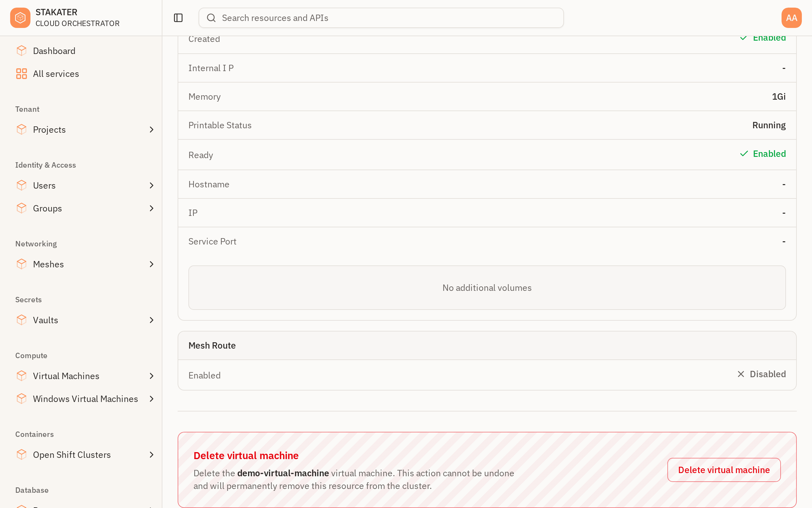
Task: Click the All services grid icon
Action: point(22,74)
